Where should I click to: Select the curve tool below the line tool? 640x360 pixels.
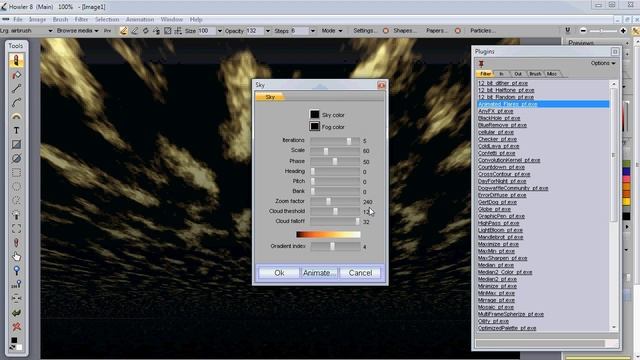click(x=16, y=102)
